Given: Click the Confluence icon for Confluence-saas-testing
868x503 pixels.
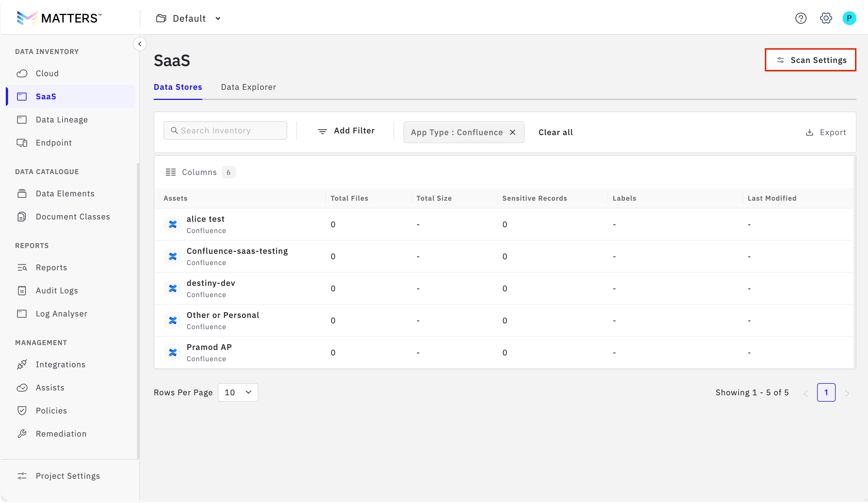Looking at the screenshot, I should coord(173,256).
